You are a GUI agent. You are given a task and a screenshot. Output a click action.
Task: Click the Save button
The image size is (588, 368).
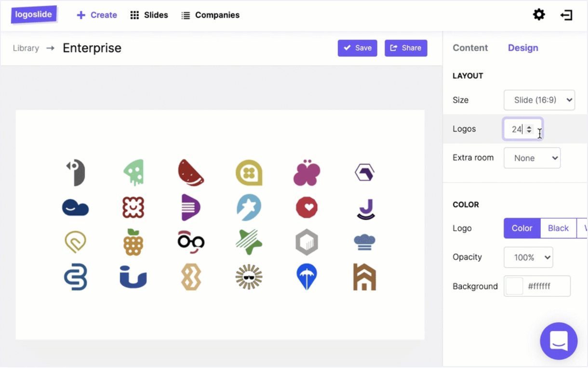point(358,48)
